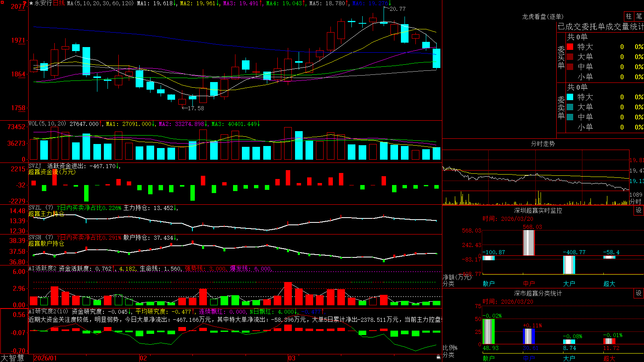Select the red 强势线: 3.000 value
Image resolution: width=644 pixels, height=362 pixels.
click(x=206, y=269)
